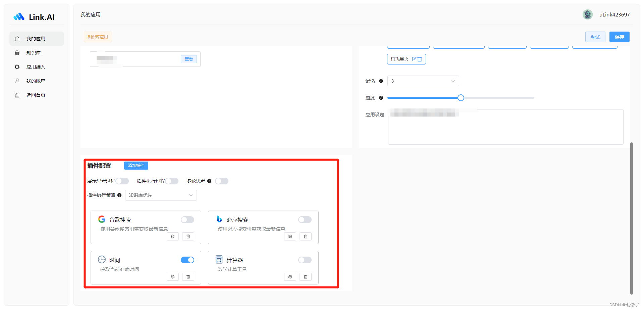
Task: Click 返回首页 in the sidebar
Action: point(37,95)
